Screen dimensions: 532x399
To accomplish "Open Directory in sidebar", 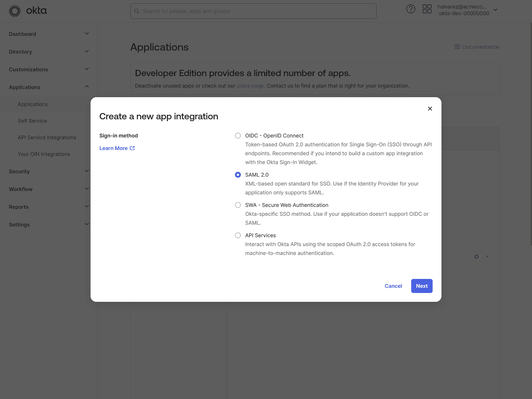I will [x=20, y=52].
